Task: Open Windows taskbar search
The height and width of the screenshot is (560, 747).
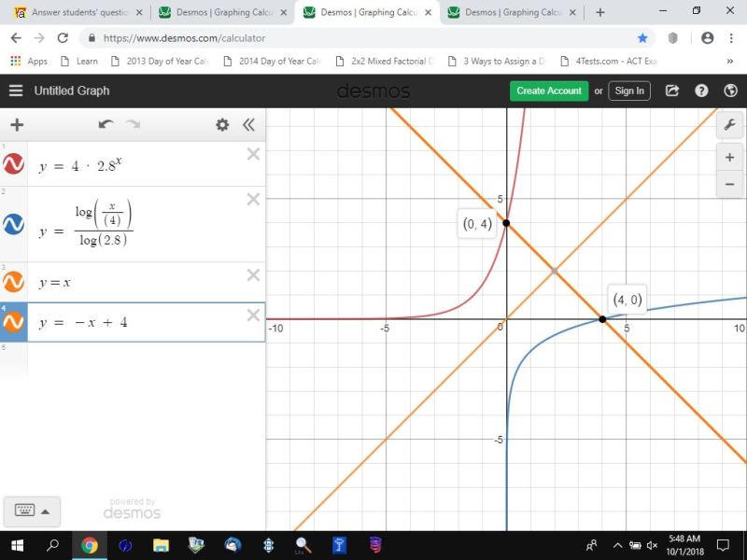Action: click(53, 546)
